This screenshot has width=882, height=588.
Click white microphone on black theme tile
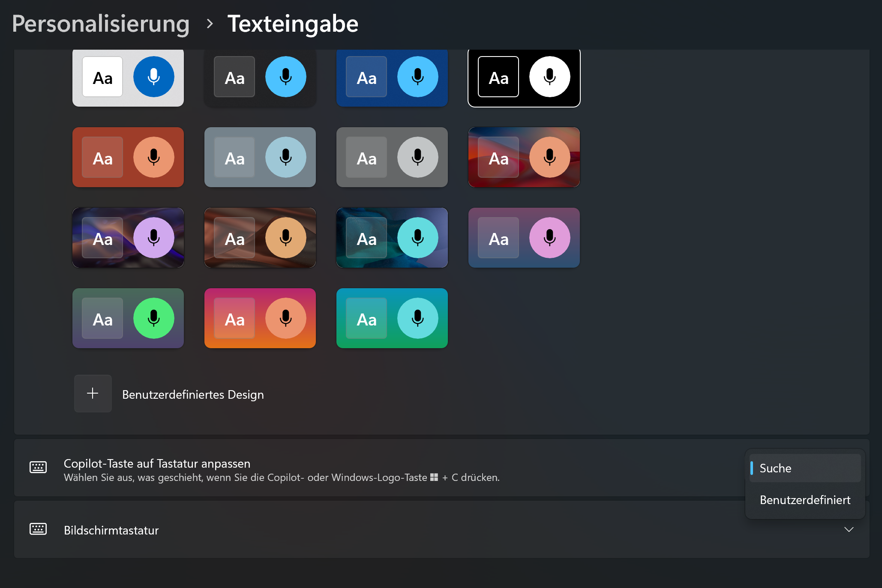click(549, 77)
